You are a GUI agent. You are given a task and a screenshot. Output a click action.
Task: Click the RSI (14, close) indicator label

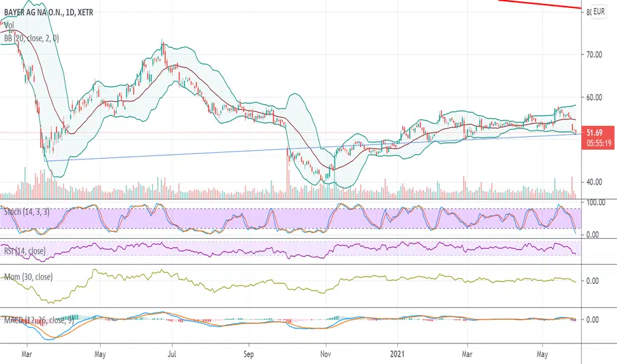point(24,251)
